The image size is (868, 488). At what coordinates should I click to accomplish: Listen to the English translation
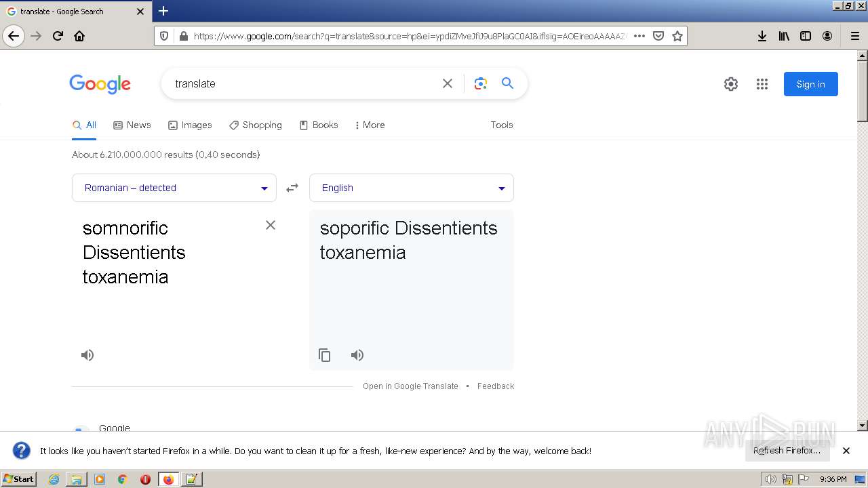(357, 355)
